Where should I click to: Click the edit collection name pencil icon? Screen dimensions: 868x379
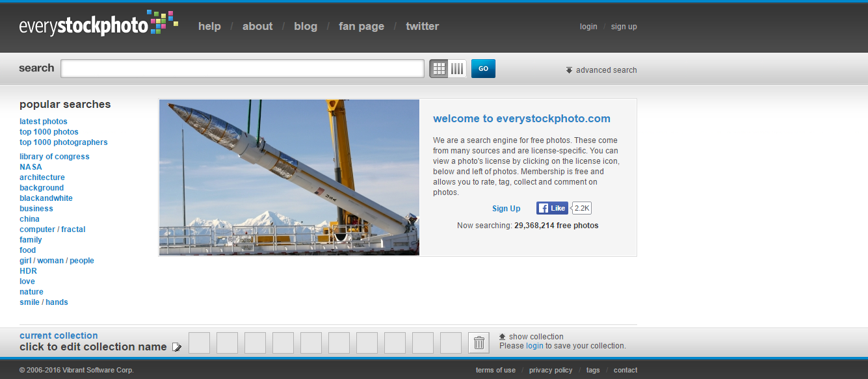coord(177,347)
